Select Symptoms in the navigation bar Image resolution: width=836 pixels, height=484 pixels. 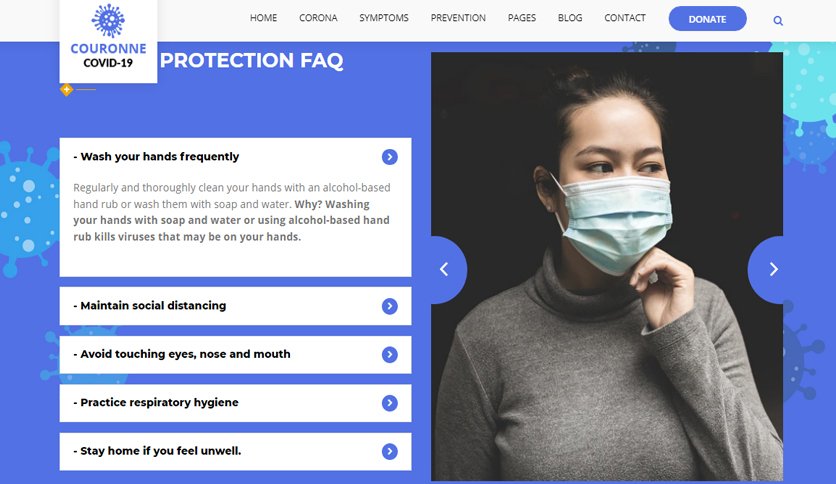coord(384,18)
